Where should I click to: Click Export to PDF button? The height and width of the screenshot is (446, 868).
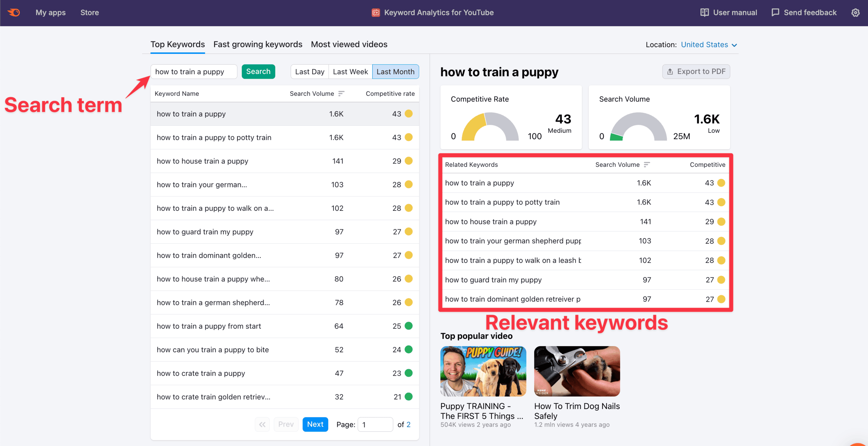[x=696, y=71]
